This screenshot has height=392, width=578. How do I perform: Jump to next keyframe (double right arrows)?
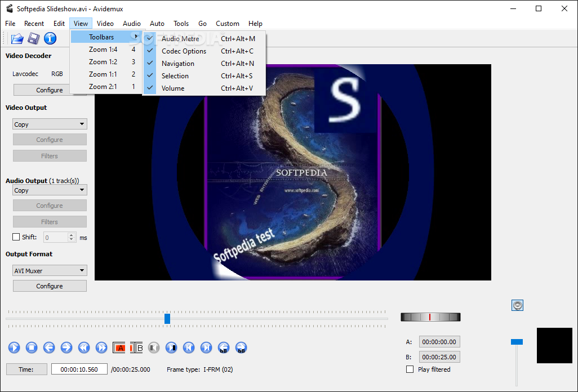[101, 348]
